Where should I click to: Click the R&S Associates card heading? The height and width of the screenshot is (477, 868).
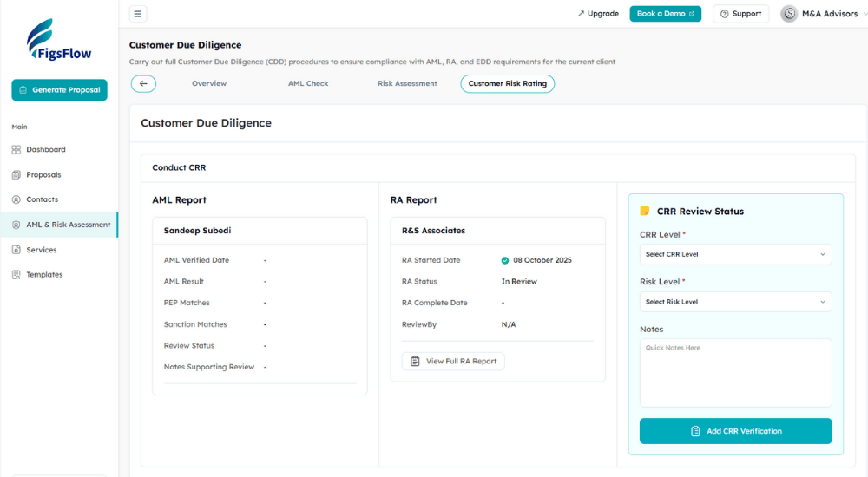[x=433, y=231]
